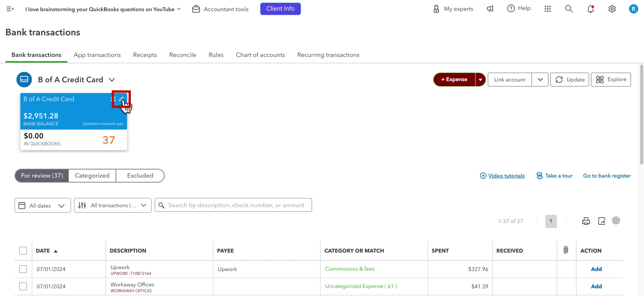The height and width of the screenshot is (296, 644).
Task: Add the Upwork transaction
Action: (596, 269)
